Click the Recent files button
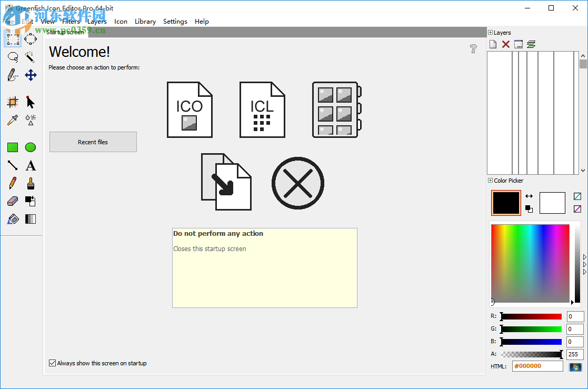The image size is (588, 389). (93, 142)
